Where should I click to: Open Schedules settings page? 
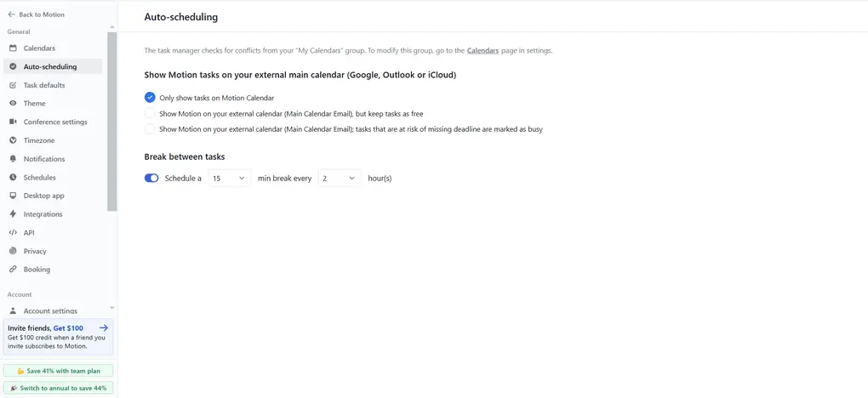(x=53, y=178)
